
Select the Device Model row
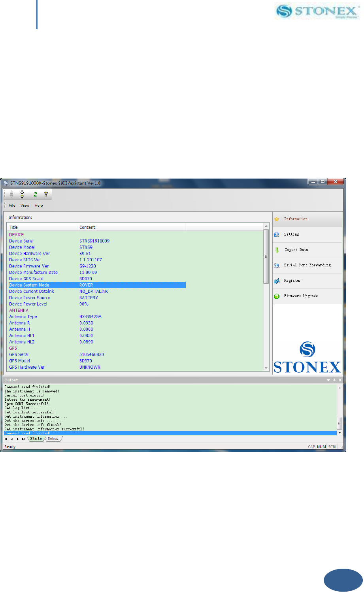(x=96, y=247)
